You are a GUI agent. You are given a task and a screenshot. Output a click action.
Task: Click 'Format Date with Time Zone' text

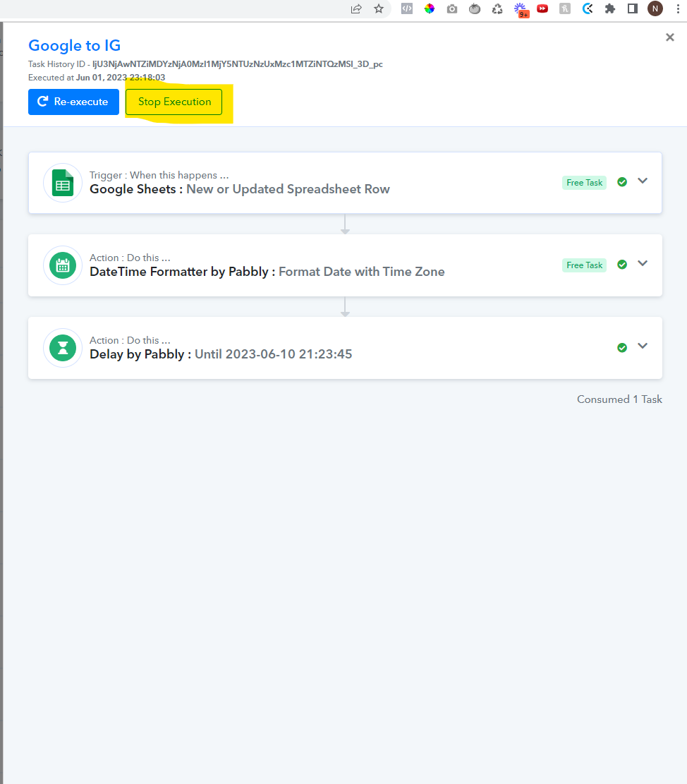(x=362, y=272)
